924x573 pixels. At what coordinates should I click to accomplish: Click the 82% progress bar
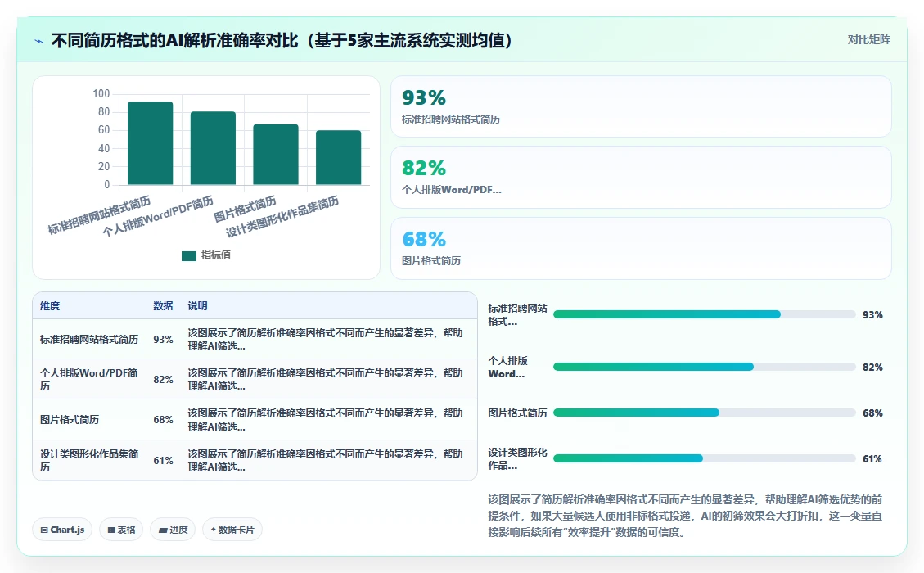704,367
